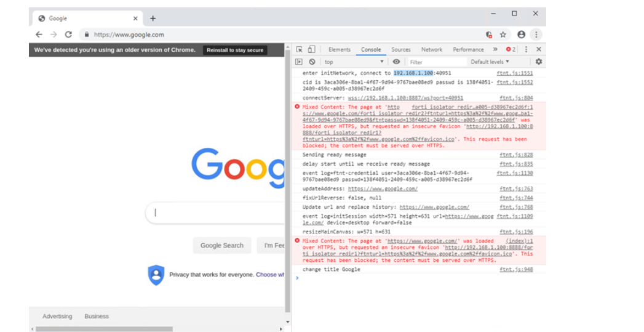
Task: Click Reinstall to stay secure button
Action: pyautogui.click(x=235, y=50)
